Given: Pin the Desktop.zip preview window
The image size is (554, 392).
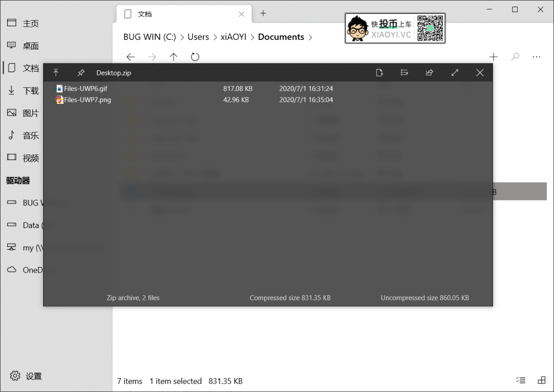Looking at the screenshot, I should tap(81, 73).
